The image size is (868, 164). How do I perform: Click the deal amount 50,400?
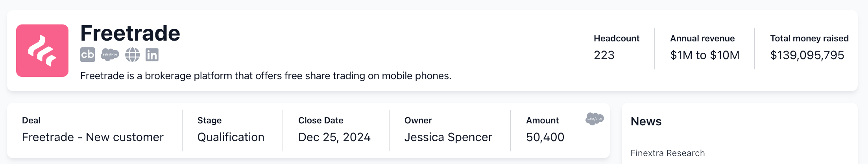(x=545, y=137)
